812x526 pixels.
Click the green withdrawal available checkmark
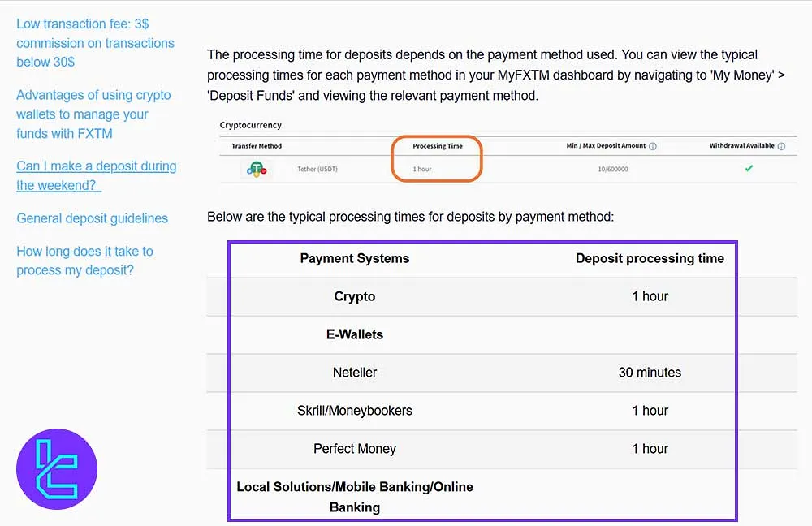[749, 168]
